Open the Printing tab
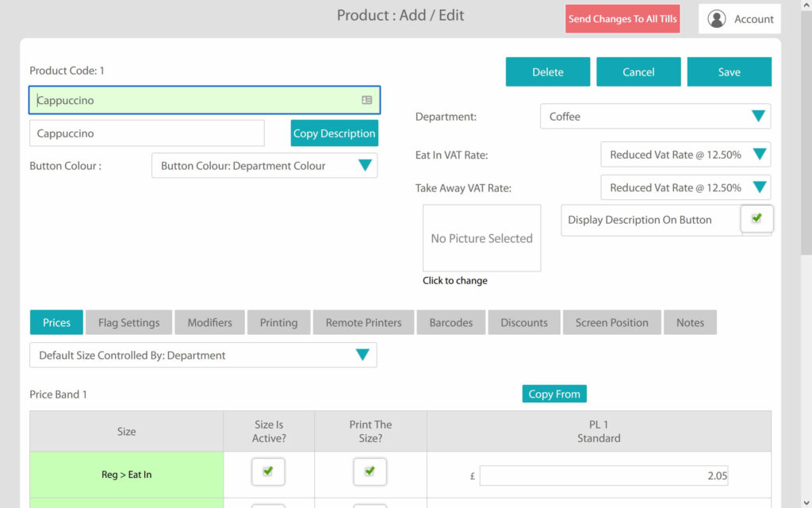Screen dimensions: 812x508 [x=278, y=322]
